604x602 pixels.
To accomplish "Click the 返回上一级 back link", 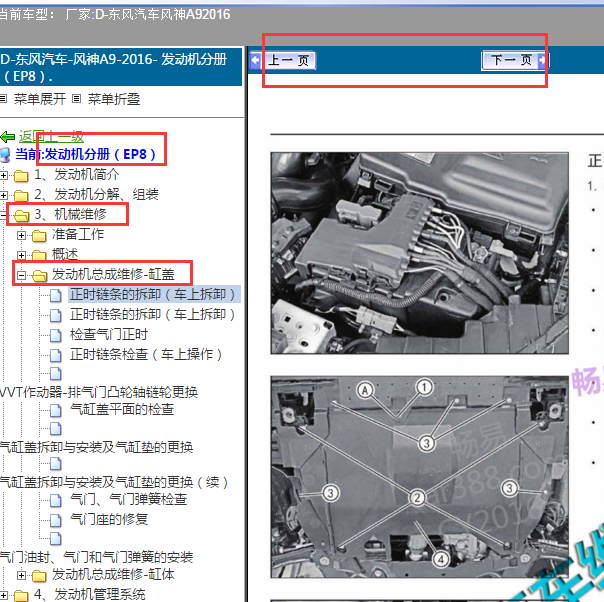I will click(x=51, y=136).
